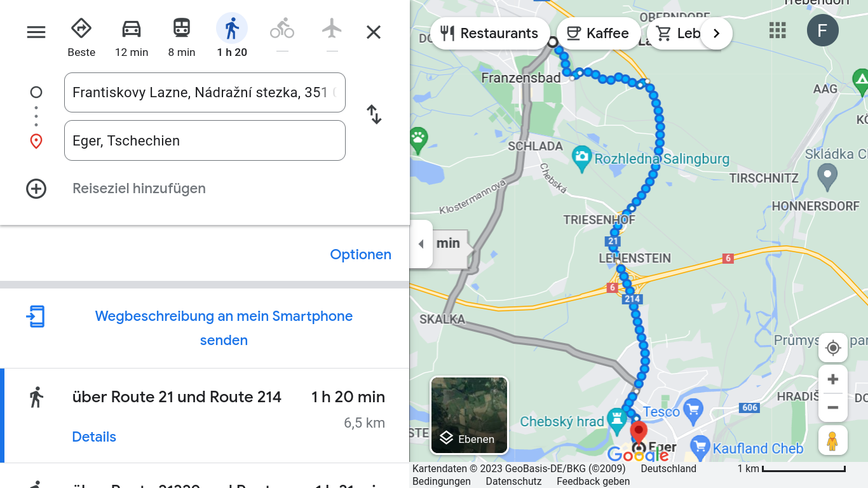This screenshot has height=488, width=868.
Task: Filter map by Kaffee
Action: point(598,33)
